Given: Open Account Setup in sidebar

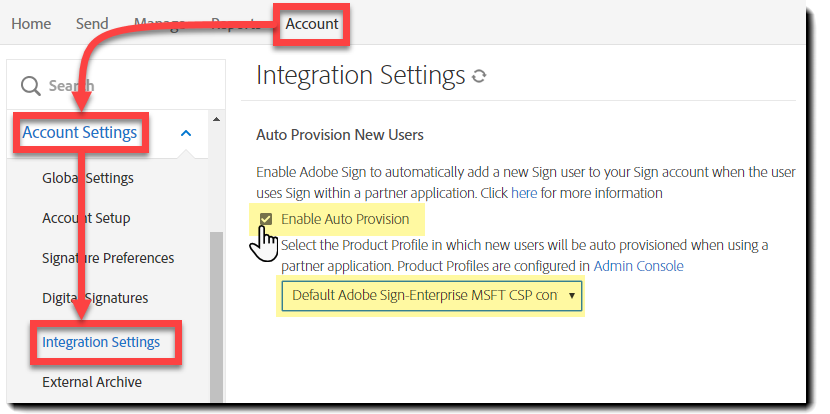Looking at the screenshot, I should [x=86, y=218].
